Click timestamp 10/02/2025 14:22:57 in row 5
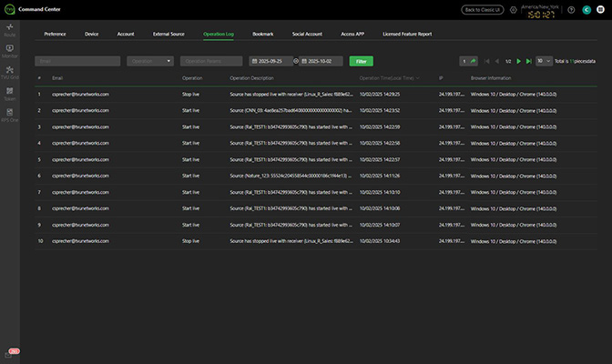Viewport: 612px width, 364px height. (380, 159)
